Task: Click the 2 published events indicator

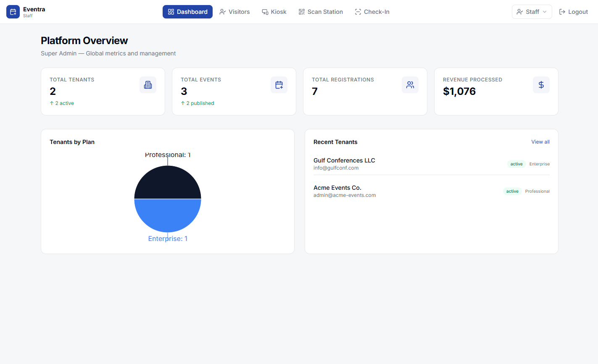Action: click(x=198, y=103)
